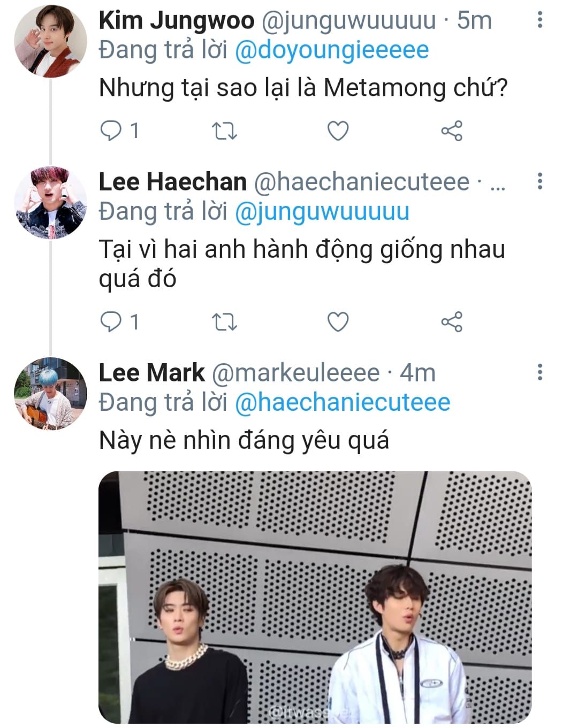Viewport: 578px width, 728px height.
Task: Reply to Lee Haechan's tweet
Action: 111,322
